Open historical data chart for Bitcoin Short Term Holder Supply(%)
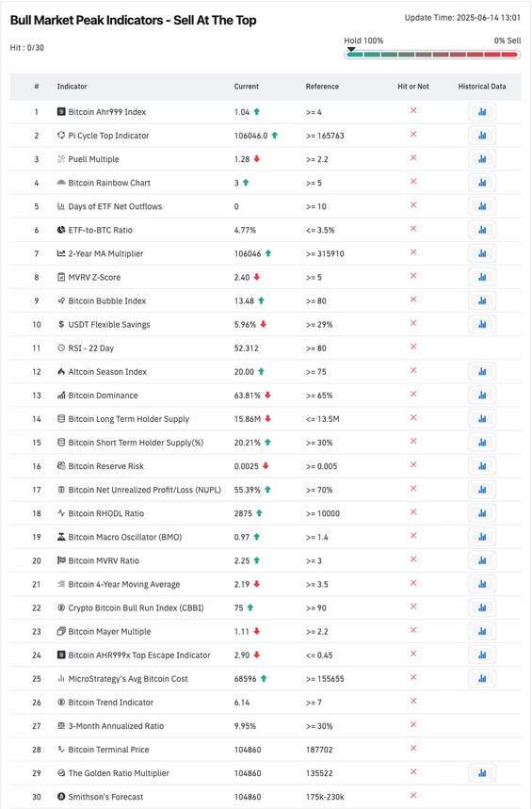Screen dimensions: 532x809 point(482,443)
